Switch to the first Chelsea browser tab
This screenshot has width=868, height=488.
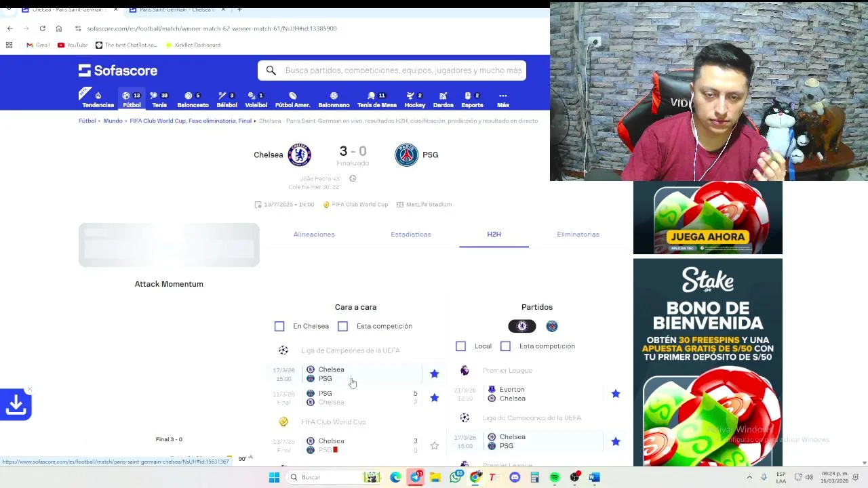tap(68, 10)
